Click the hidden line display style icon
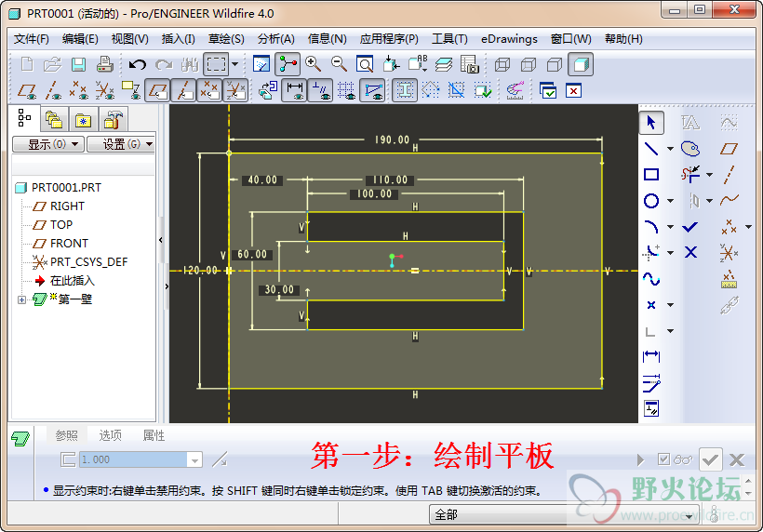This screenshot has height=532, width=763. pyautogui.click(x=528, y=64)
